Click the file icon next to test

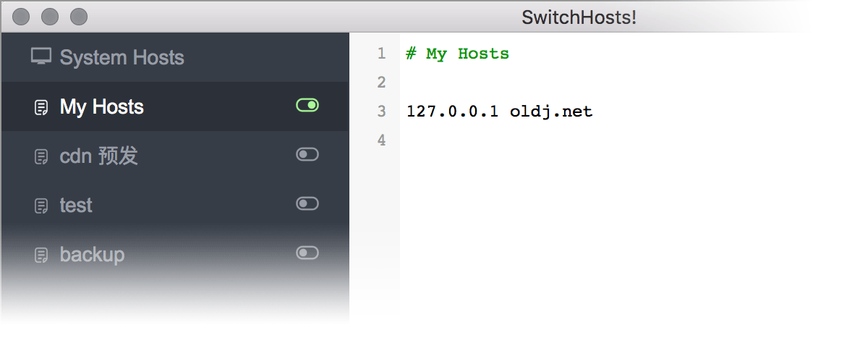click(42, 206)
